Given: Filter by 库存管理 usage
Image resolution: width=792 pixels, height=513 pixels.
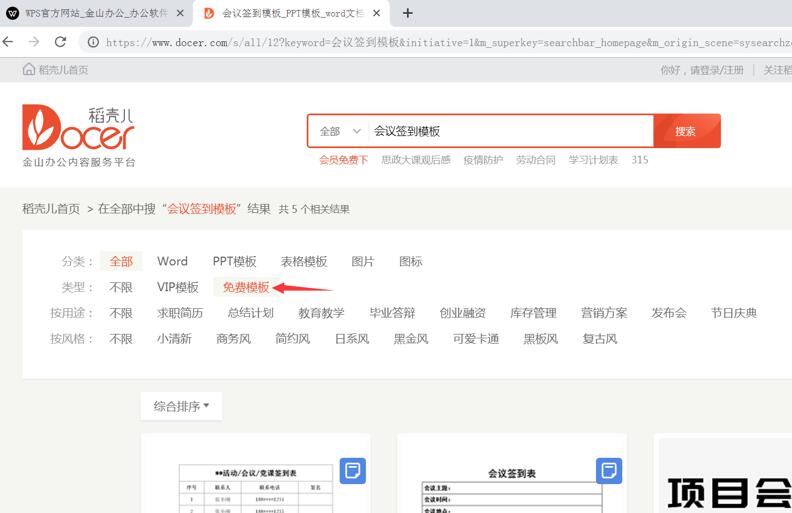Looking at the screenshot, I should pyautogui.click(x=533, y=313).
